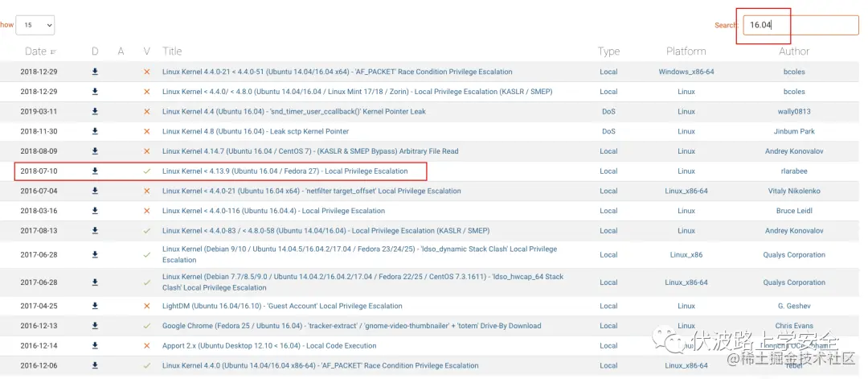Click into the Search field containing 16.04

point(800,25)
